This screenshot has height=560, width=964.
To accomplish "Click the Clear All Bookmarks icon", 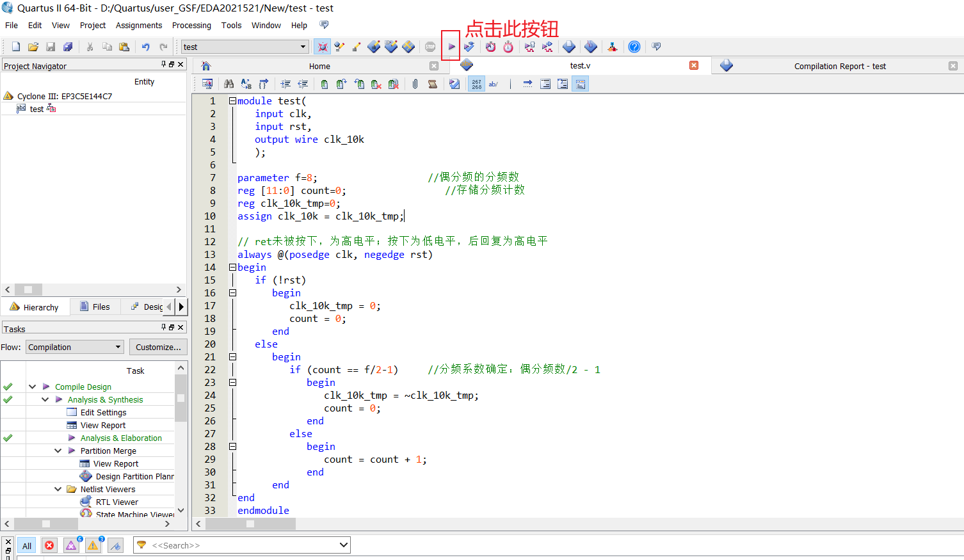I will tap(394, 84).
